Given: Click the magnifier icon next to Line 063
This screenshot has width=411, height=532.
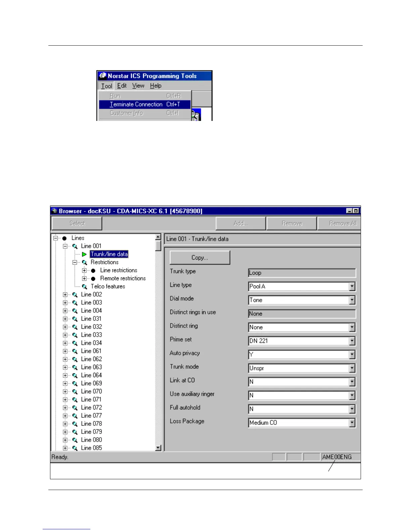Looking at the screenshot, I should click(x=75, y=367).
